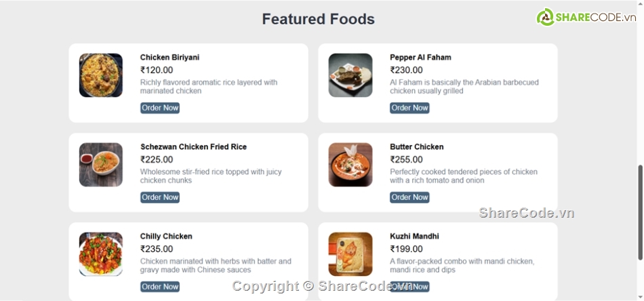Click the ShareCode.vn logo icon
Screen dimensions: 644x301
click(x=545, y=17)
